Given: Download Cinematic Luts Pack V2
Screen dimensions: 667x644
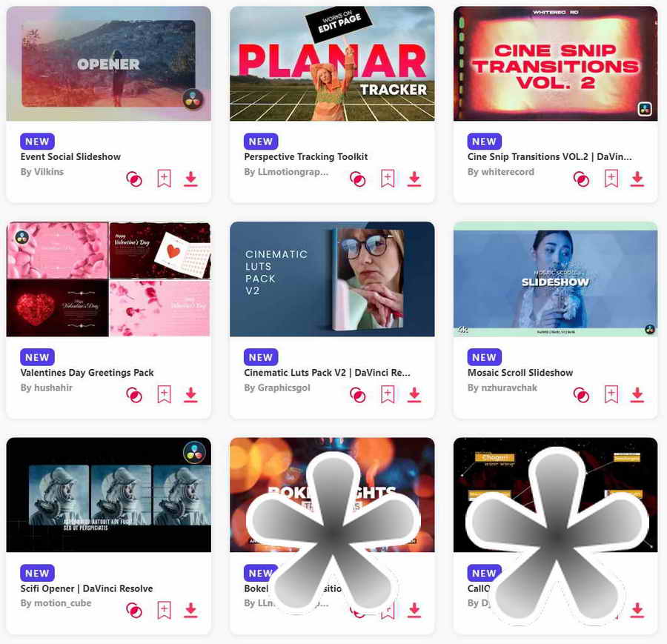Looking at the screenshot, I should (x=414, y=395).
